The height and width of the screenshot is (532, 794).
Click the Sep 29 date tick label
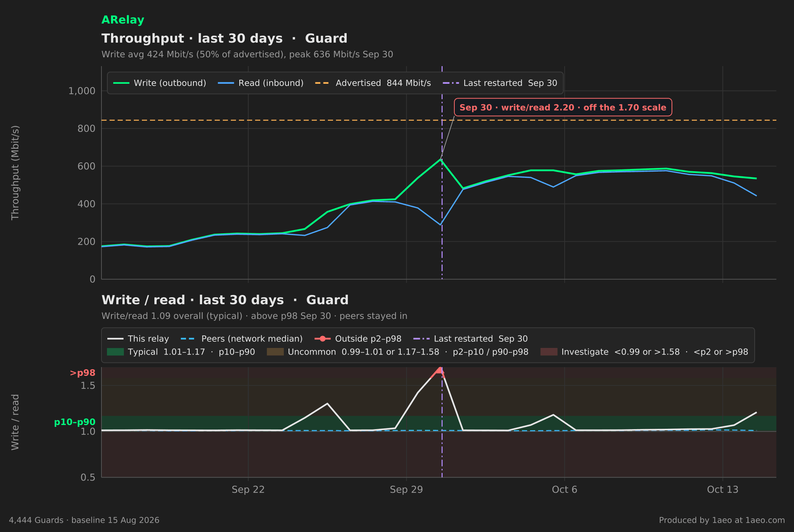406,489
